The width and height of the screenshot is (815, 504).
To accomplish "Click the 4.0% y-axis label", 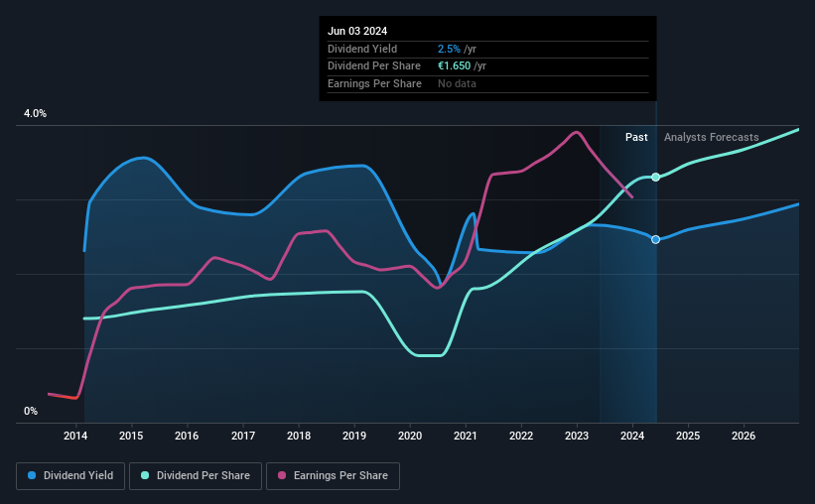I will 35,114.
